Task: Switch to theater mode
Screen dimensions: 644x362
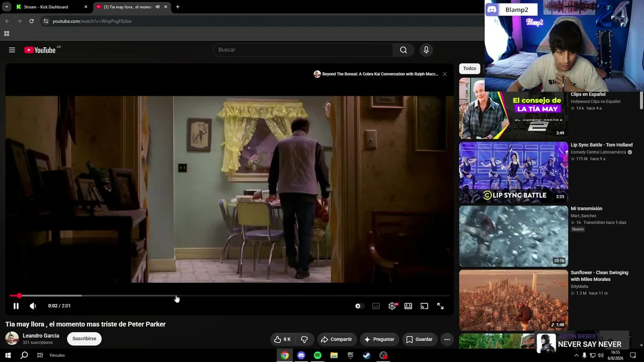Action: coord(408,306)
